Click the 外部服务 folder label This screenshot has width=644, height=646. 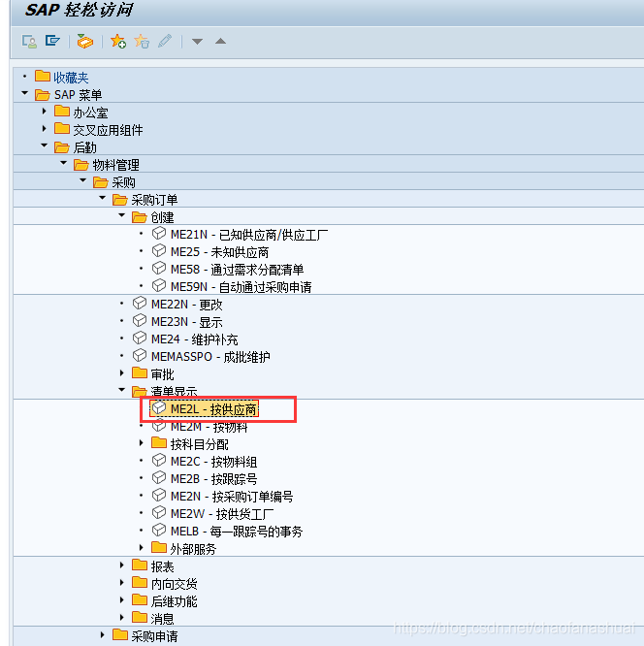click(193, 549)
